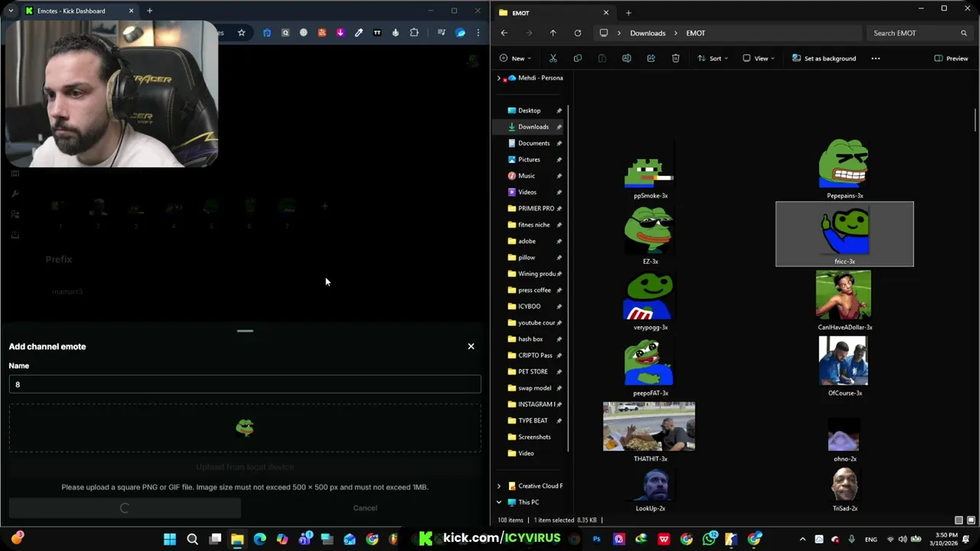Image resolution: width=980 pixels, height=551 pixels.
Task: Focus the Search EMOT box
Action: pyautogui.click(x=919, y=33)
